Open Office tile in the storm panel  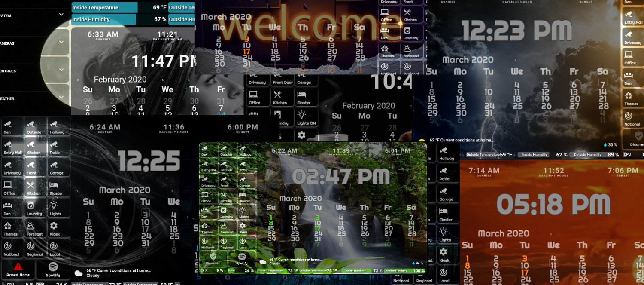point(633,58)
